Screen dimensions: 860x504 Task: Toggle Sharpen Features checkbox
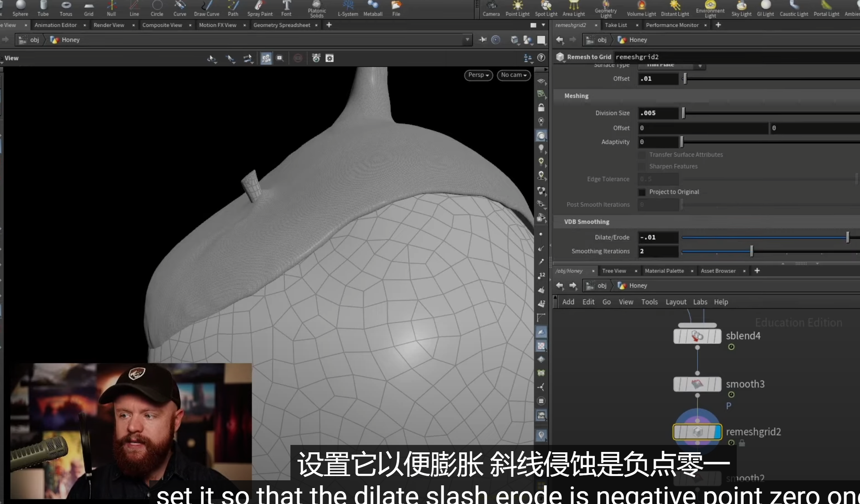pyautogui.click(x=642, y=166)
